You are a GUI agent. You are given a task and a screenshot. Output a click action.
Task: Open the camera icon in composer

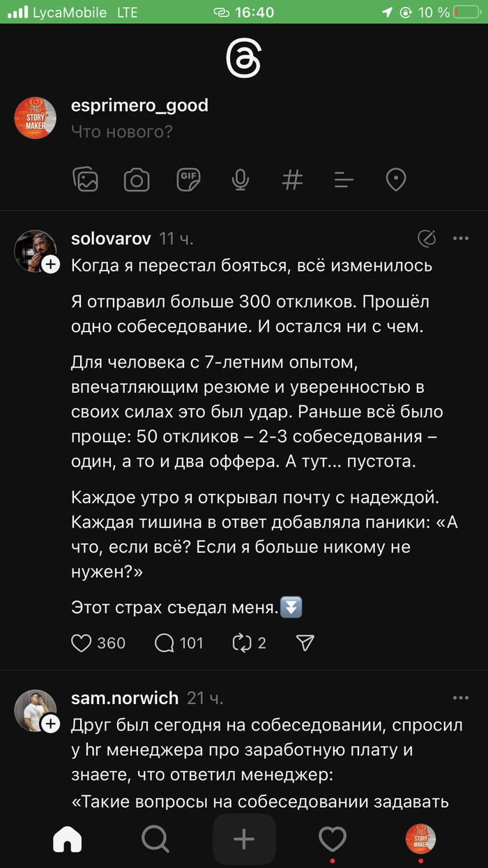click(x=137, y=180)
